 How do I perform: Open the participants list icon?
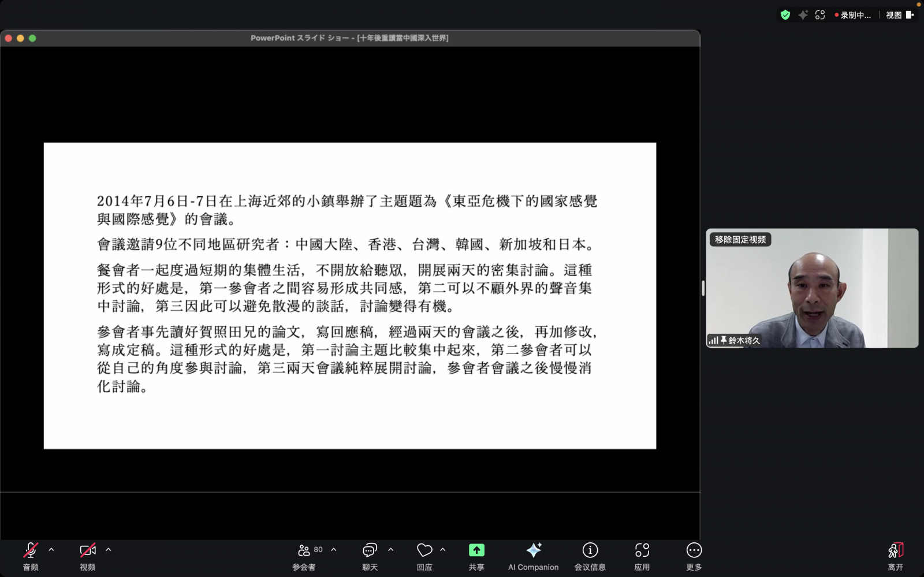[x=304, y=550]
